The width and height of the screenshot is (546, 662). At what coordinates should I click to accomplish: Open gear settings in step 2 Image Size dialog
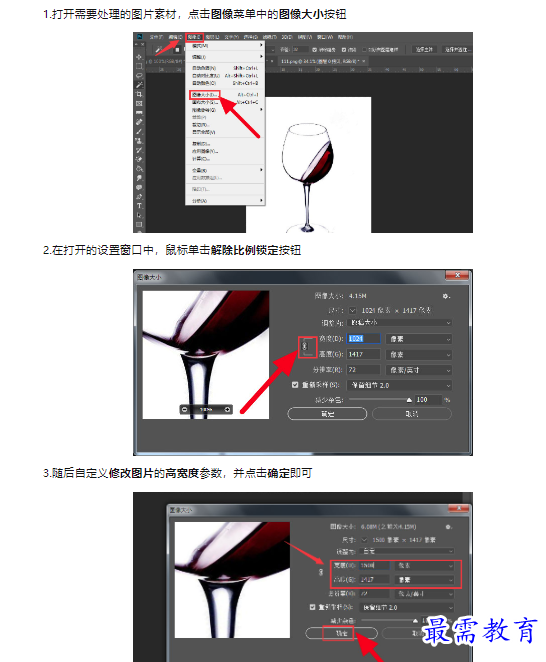coord(446,296)
